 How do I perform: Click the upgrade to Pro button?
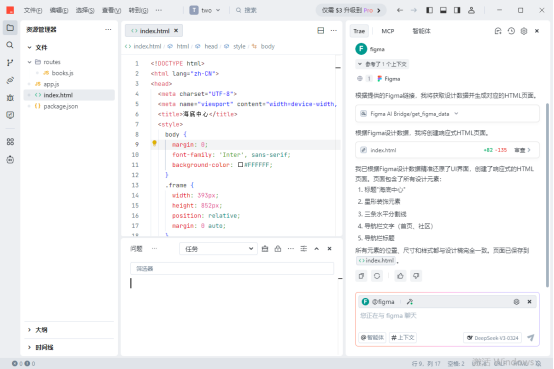click(350, 10)
